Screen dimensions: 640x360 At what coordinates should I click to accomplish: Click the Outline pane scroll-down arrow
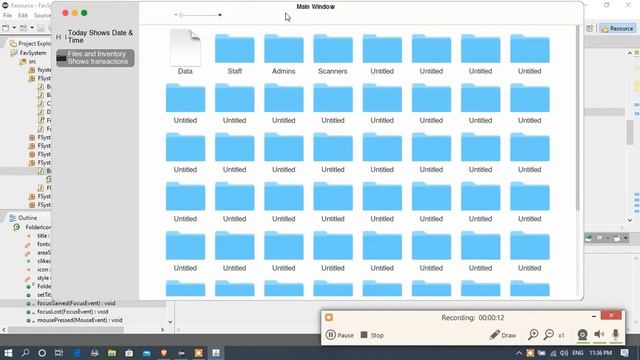click(170, 322)
